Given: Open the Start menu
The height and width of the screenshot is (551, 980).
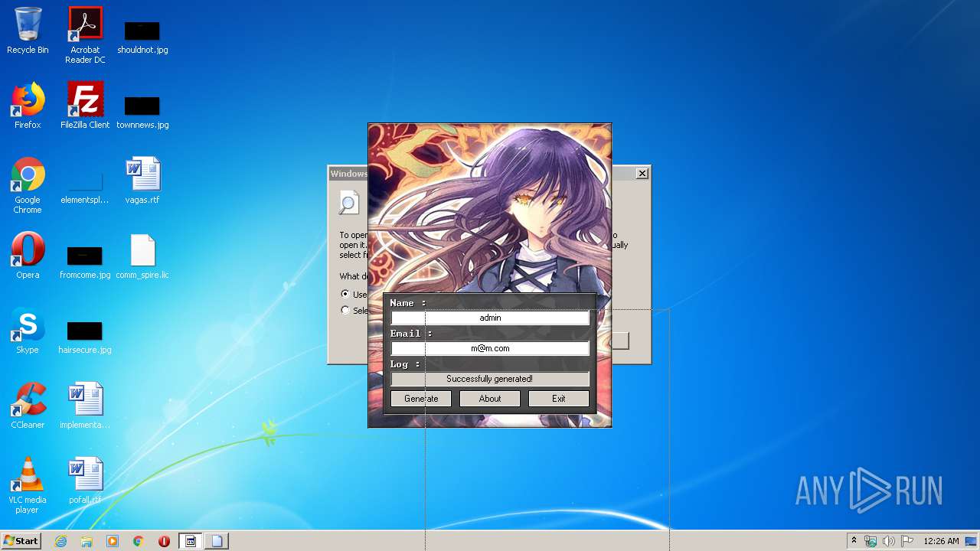Looking at the screenshot, I should click(x=21, y=541).
